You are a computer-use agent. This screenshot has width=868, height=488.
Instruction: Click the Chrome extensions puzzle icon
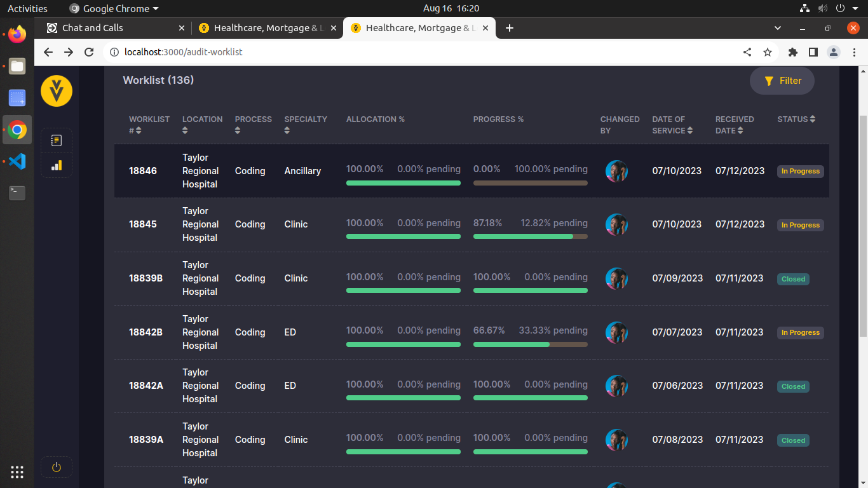pyautogui.click(x=792, y=52)
